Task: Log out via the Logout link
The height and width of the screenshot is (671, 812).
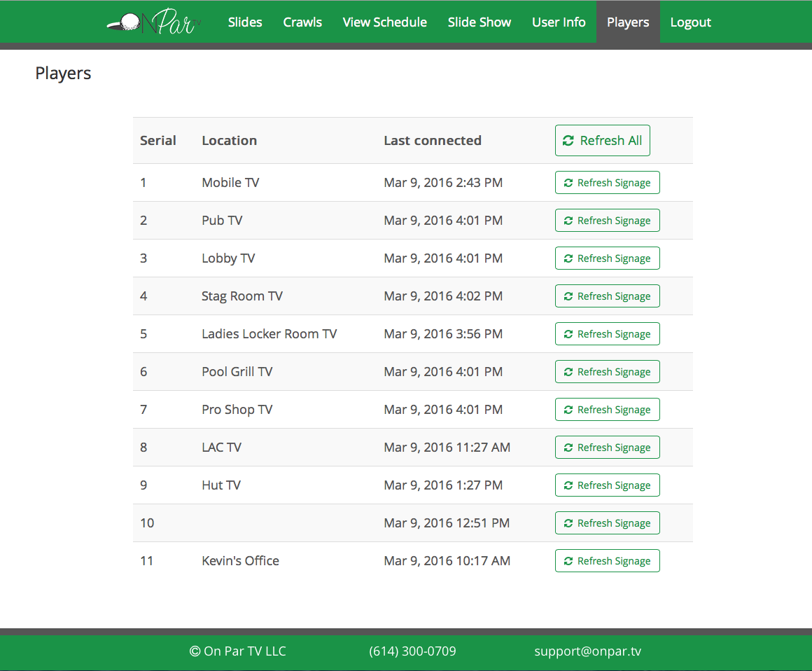Action: [690, 22]
